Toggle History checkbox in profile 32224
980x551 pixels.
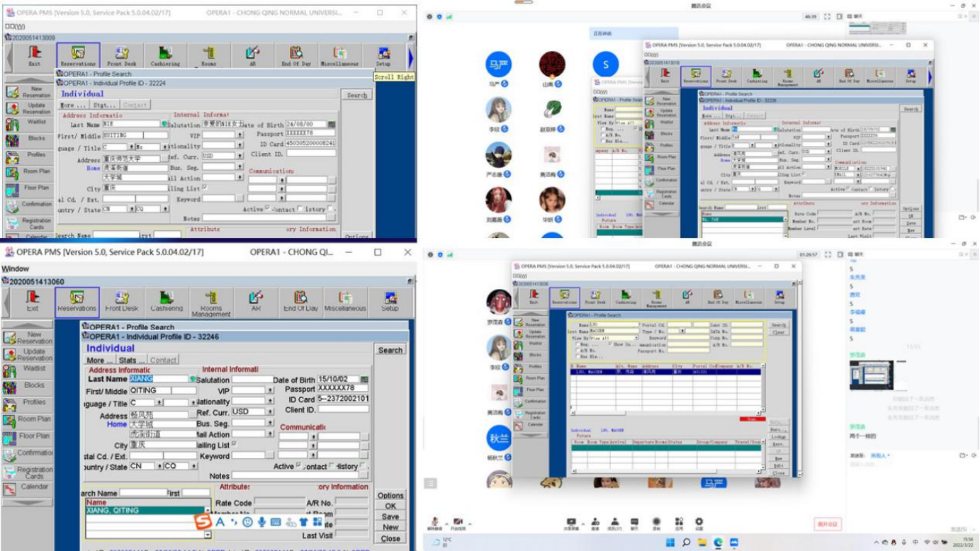[x=330, y=209]
